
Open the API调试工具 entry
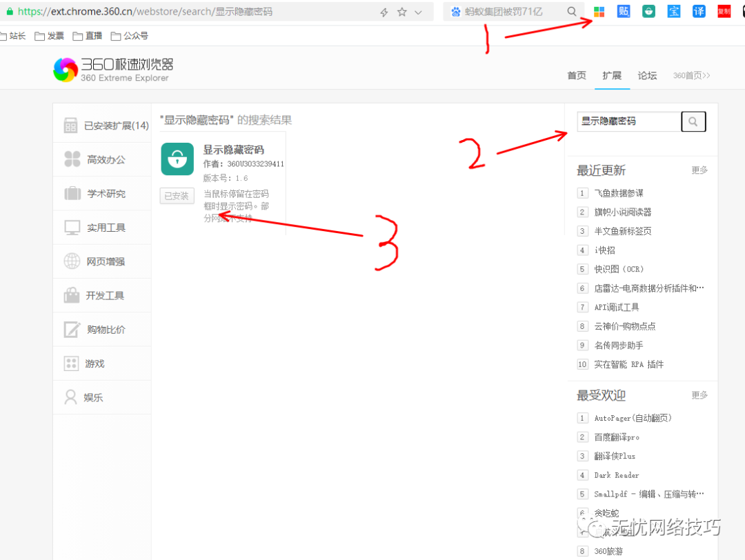(617, 308)
